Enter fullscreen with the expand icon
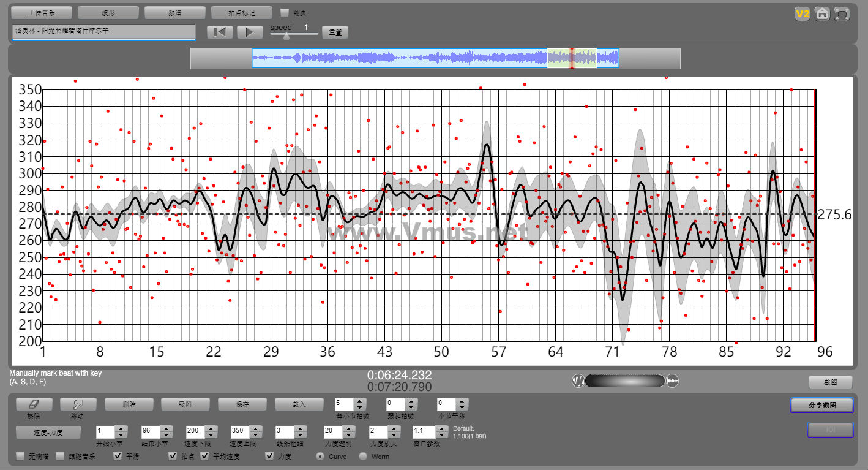868x470 pixels. click(842, 14)
